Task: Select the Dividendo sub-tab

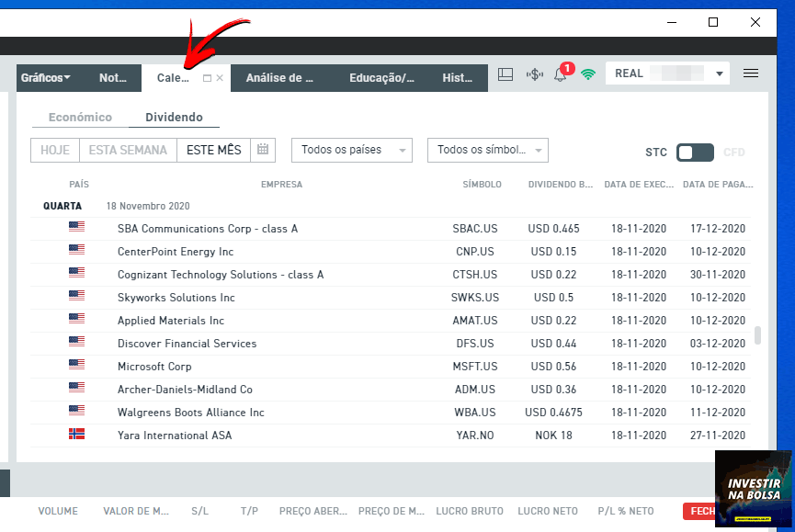Action: click(174, 117)
